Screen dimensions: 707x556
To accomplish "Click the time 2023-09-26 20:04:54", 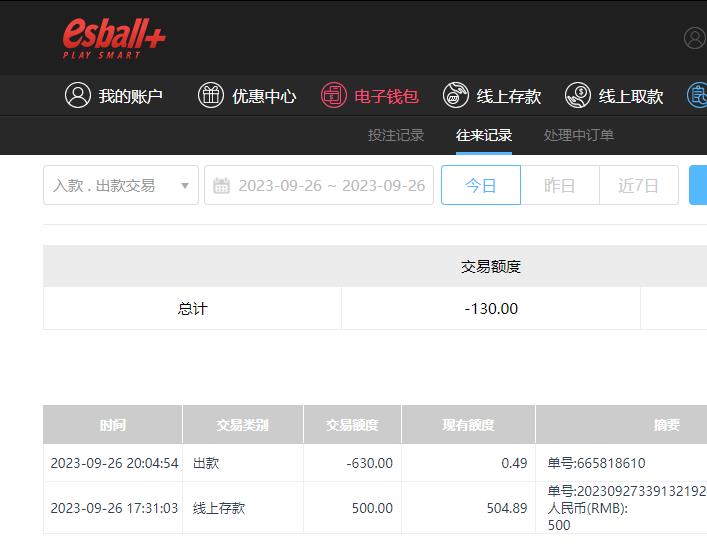I will (x=114, y=463).
